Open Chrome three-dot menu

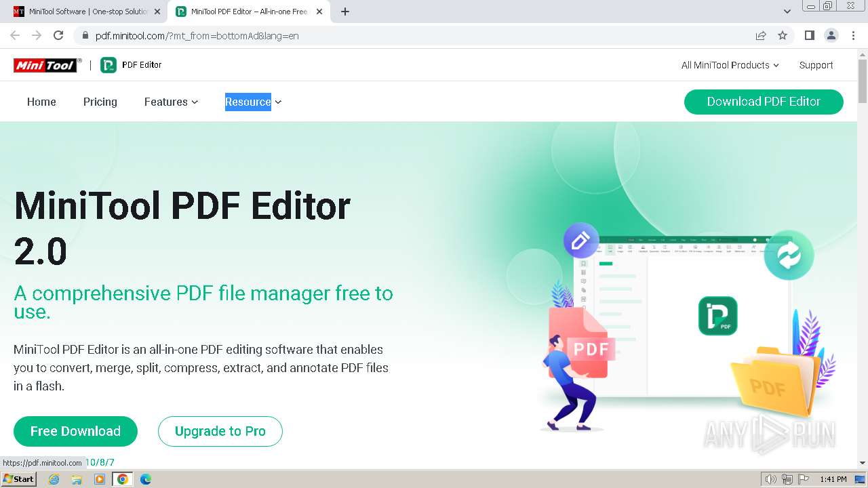(854, 35)
